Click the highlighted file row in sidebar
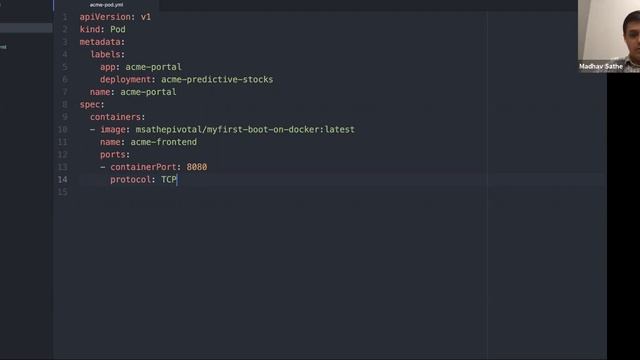Screen dimensions: 640x360 26,28
